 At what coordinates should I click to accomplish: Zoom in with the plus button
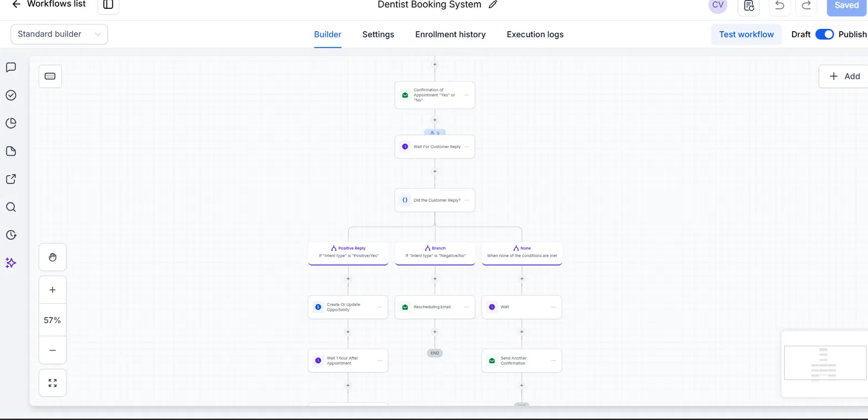(53, 290)
